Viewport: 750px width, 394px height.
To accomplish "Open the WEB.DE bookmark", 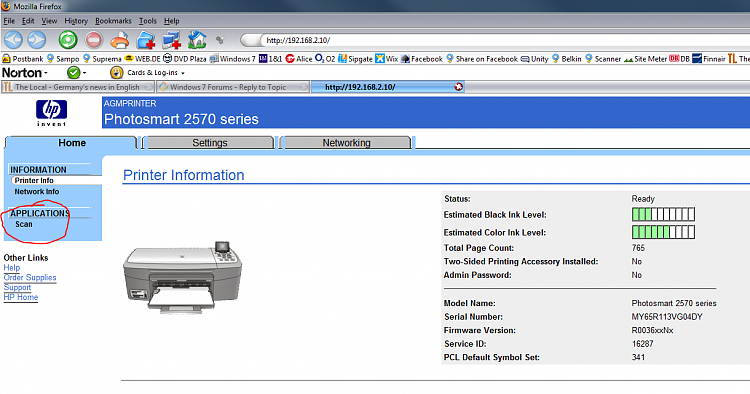I will click(x=142, y=59).
